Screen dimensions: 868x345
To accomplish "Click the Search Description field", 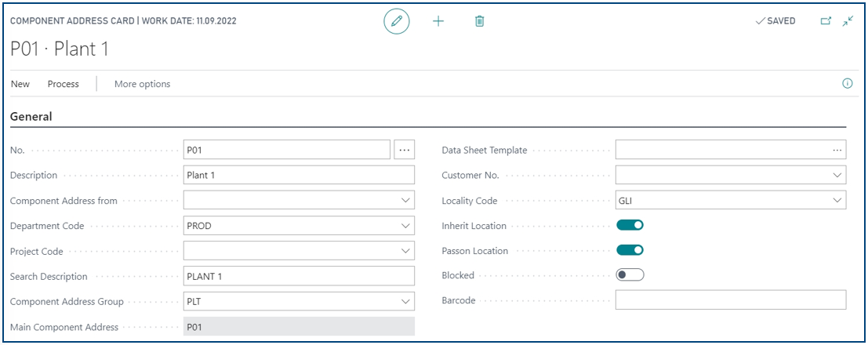I will pos(299,276).
